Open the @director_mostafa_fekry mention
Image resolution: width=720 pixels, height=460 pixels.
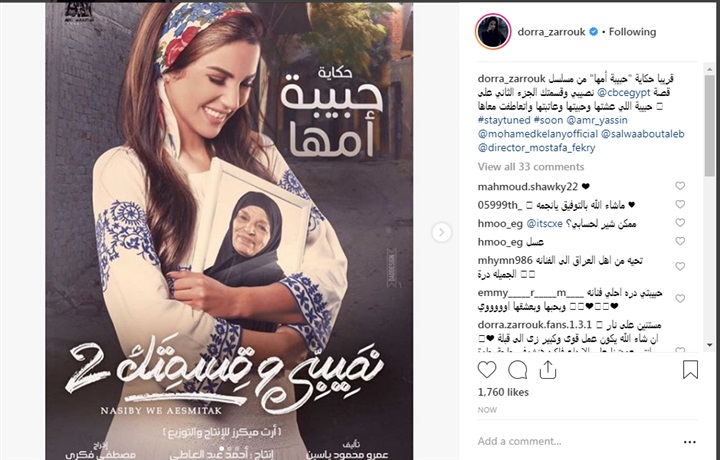[x=536, y=148]
